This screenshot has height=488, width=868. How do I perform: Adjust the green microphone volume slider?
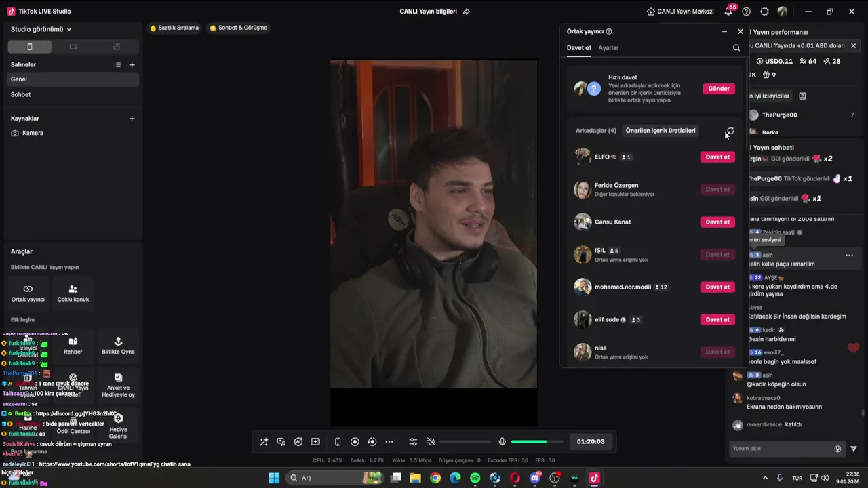point(537,442)
